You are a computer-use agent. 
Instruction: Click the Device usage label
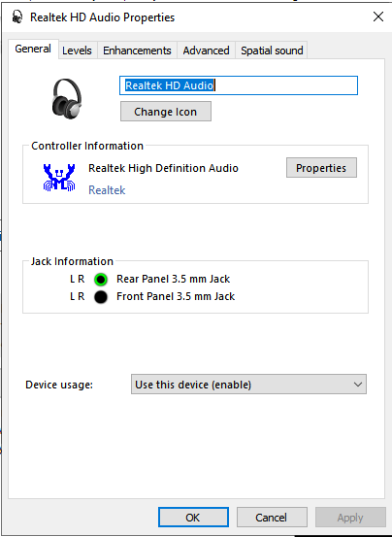coord(59,385)
